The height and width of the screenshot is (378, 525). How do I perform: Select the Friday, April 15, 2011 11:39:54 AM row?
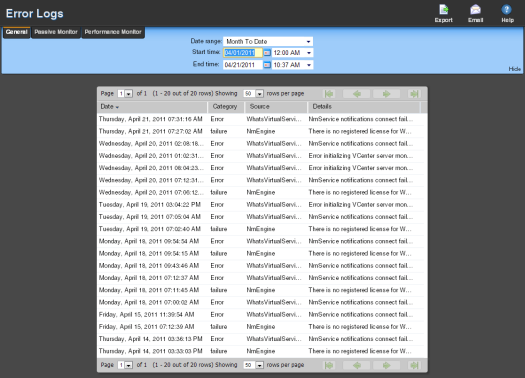(260, 315)
